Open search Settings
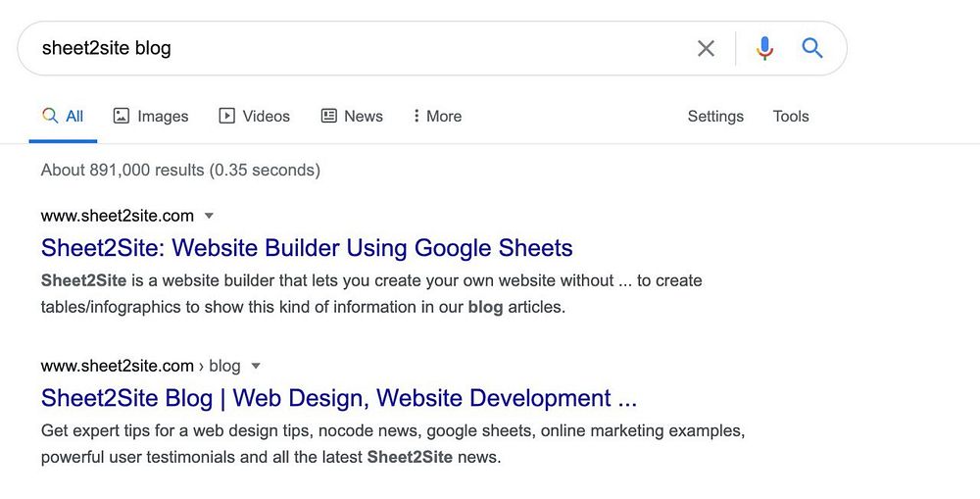 point(715,116)
